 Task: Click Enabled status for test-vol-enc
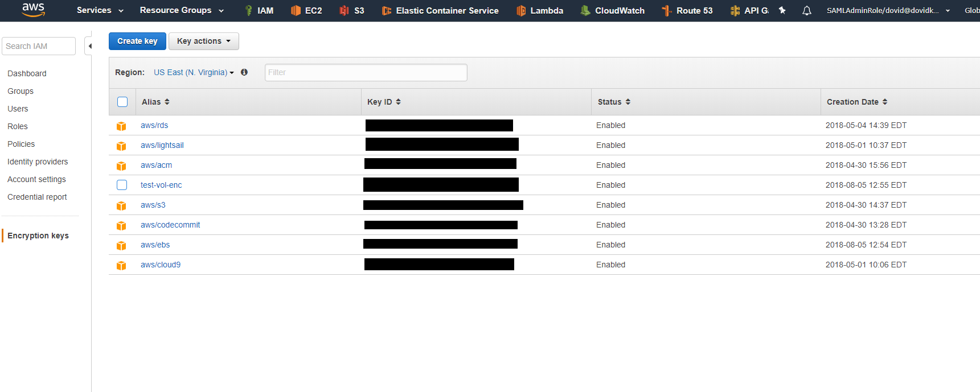[x=610, y=185]
